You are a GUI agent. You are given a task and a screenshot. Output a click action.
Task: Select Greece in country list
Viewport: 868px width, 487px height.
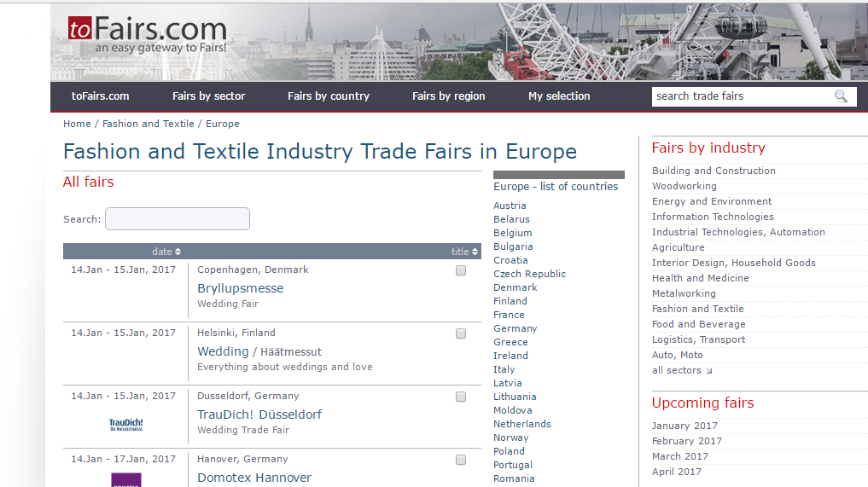click(510, 342)
